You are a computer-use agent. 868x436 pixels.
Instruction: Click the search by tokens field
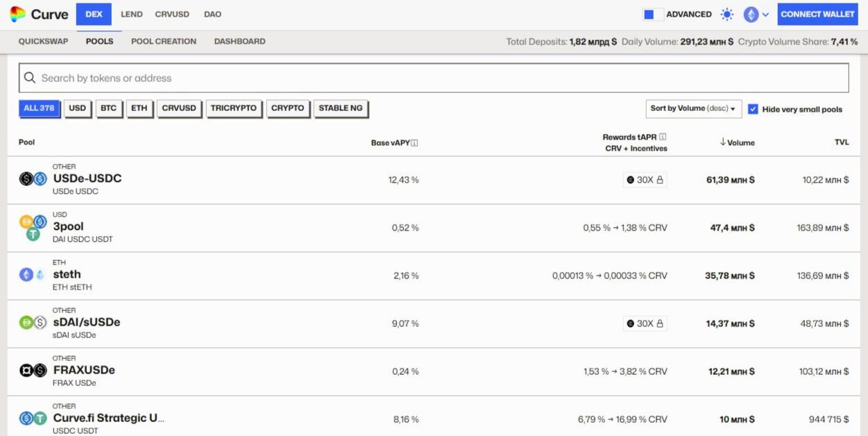pyautogui.click(x=434, y=78)
